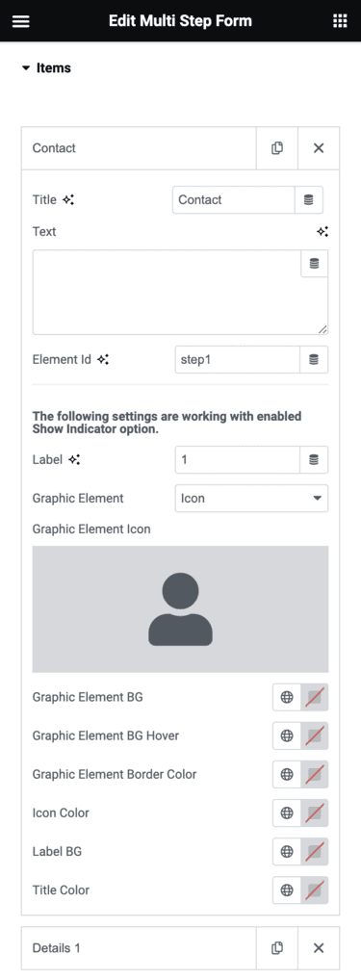Image resolution: width=361 pixels, height=980 pixels.
Task: Collapse the Items section
Action: tap(46, 68)
